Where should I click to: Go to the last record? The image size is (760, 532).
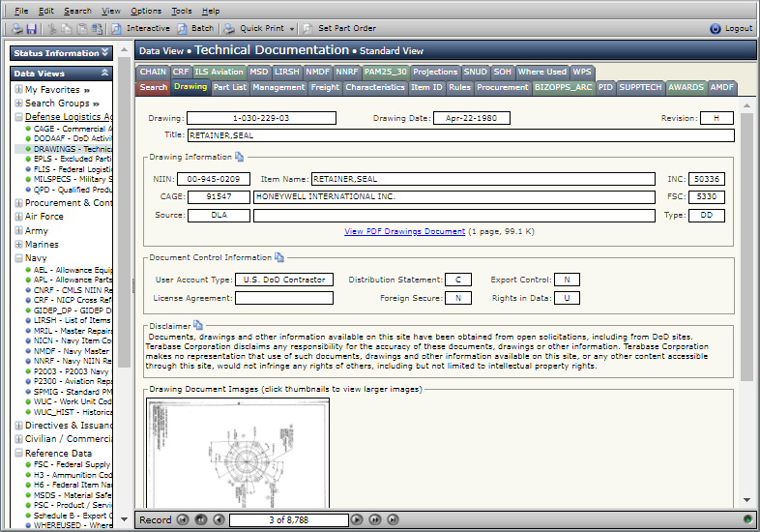coord(394,519)
